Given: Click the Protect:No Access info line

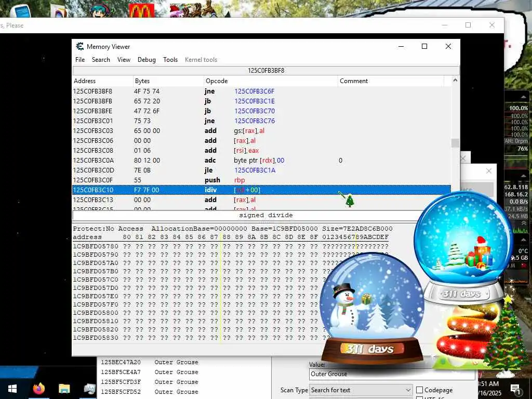Looking at the screenshot, I should (233, 229).
